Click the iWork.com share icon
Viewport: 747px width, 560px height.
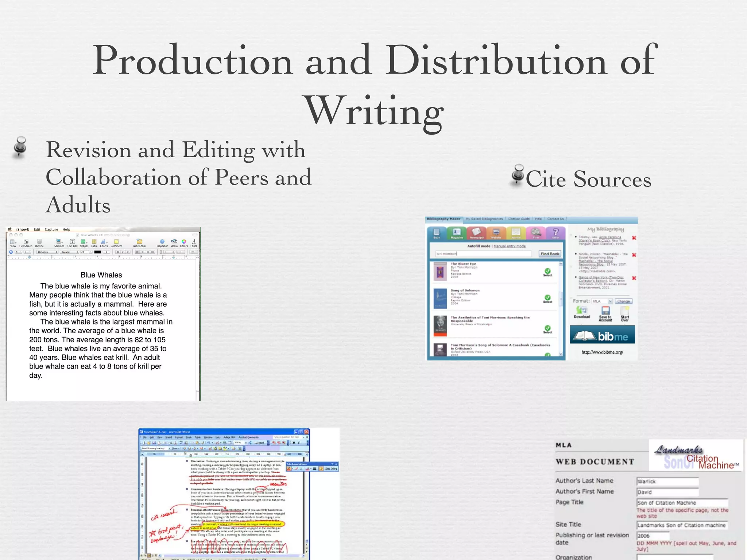click(x=139, y=241)
